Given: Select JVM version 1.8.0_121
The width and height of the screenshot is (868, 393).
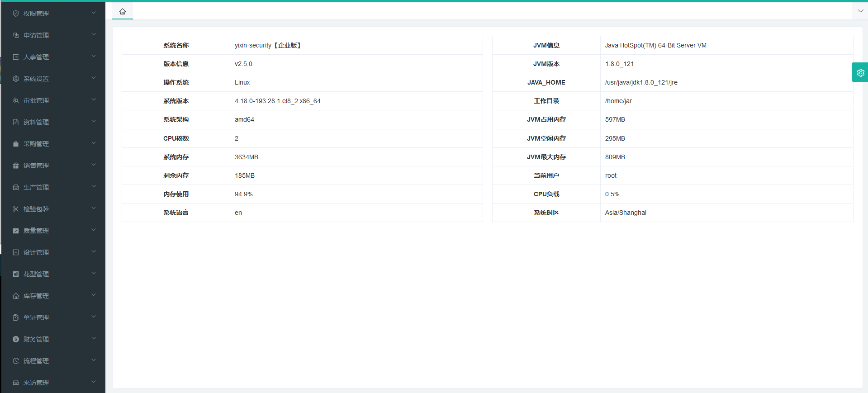Looking at the screenshot, I should (619, 64).
